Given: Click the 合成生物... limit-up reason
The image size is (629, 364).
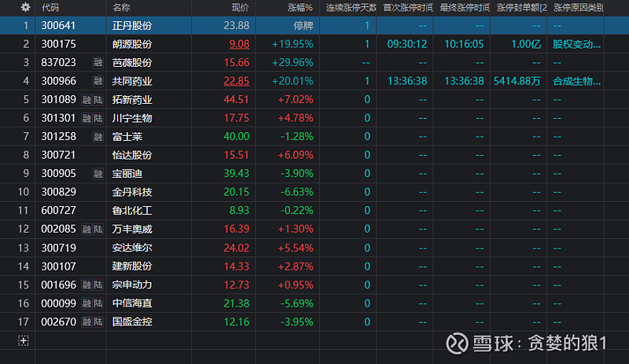Looking at the screenshot, I should [x=577, y=81].
